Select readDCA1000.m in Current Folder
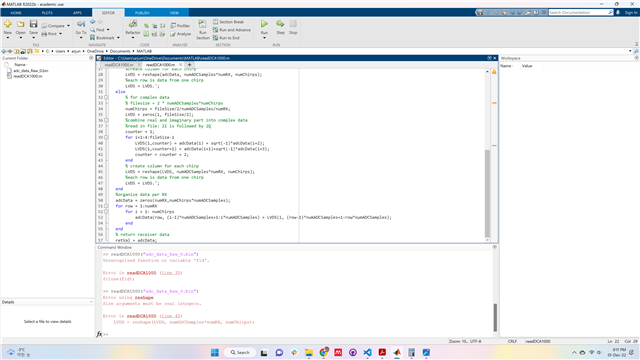 coord(27,76)
